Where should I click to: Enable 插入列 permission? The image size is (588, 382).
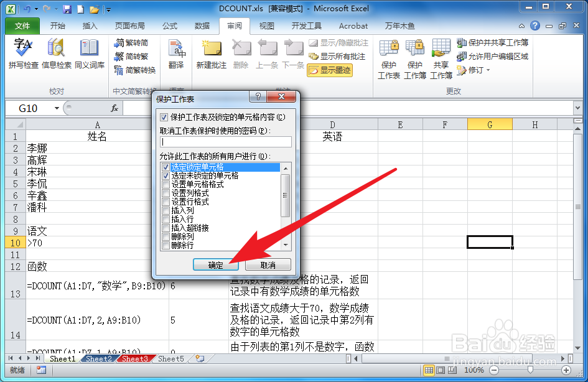[166, 211]
